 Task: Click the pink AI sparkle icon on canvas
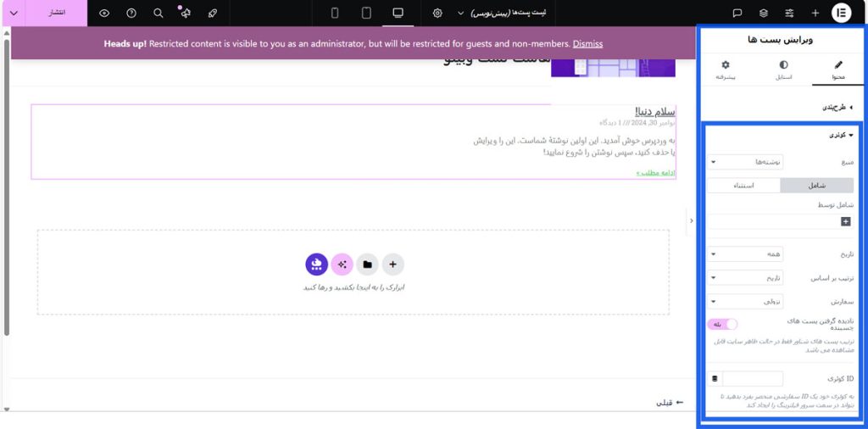342,265
